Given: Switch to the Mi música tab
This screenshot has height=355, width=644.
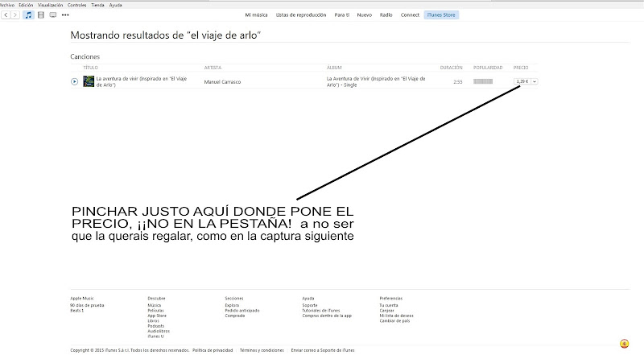Looking at the screenshot, I should pos(256,15).
